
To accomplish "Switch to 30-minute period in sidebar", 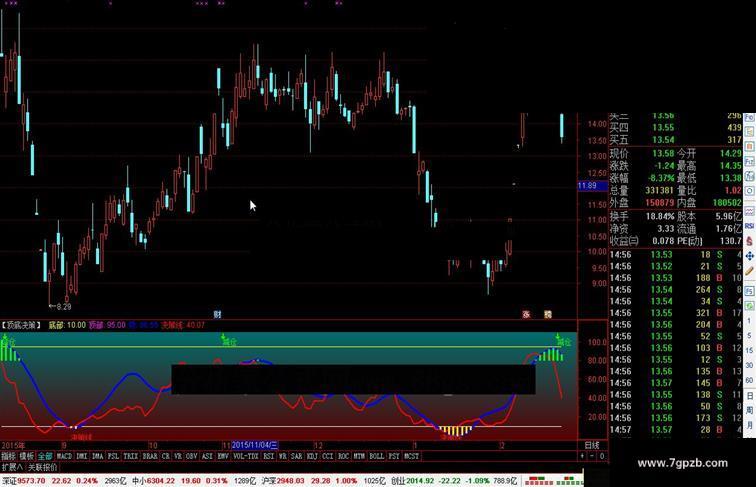I will pyautogui.click(x=749, y=365).
